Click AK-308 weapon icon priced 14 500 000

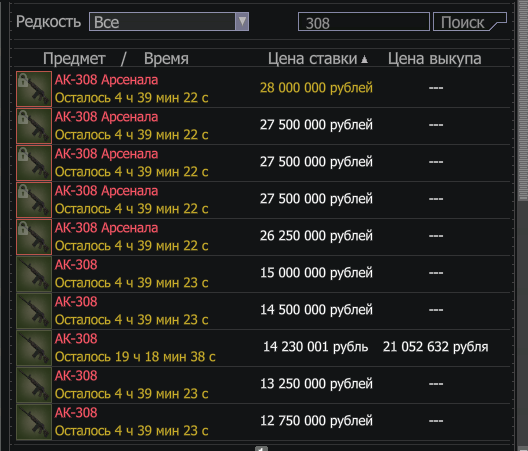coord(34,311)
